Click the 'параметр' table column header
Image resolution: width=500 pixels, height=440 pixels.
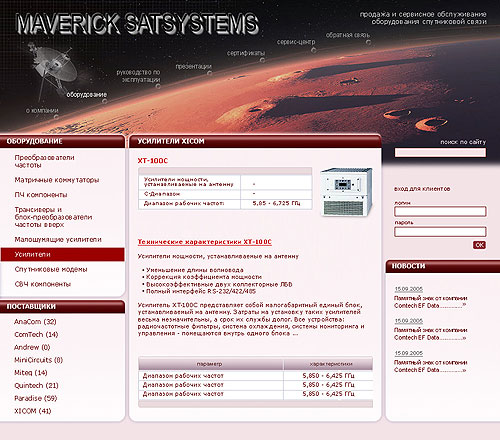tap(211, 364)
